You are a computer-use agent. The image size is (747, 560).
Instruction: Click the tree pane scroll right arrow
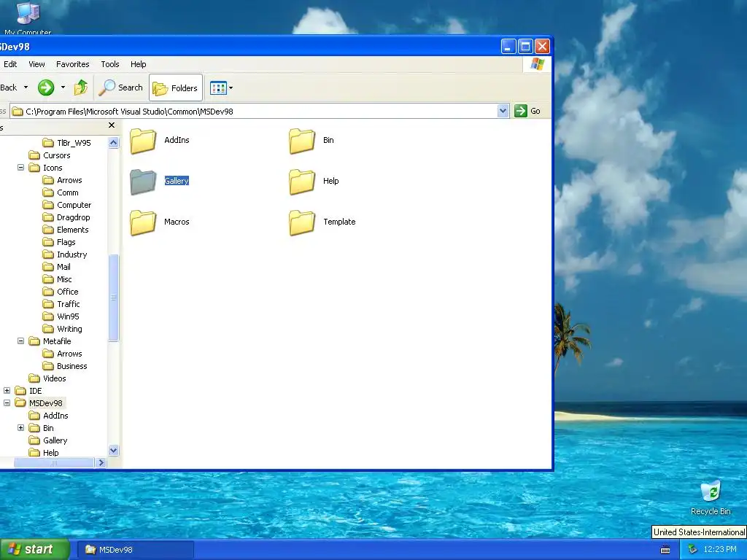(x=101, y=462)
